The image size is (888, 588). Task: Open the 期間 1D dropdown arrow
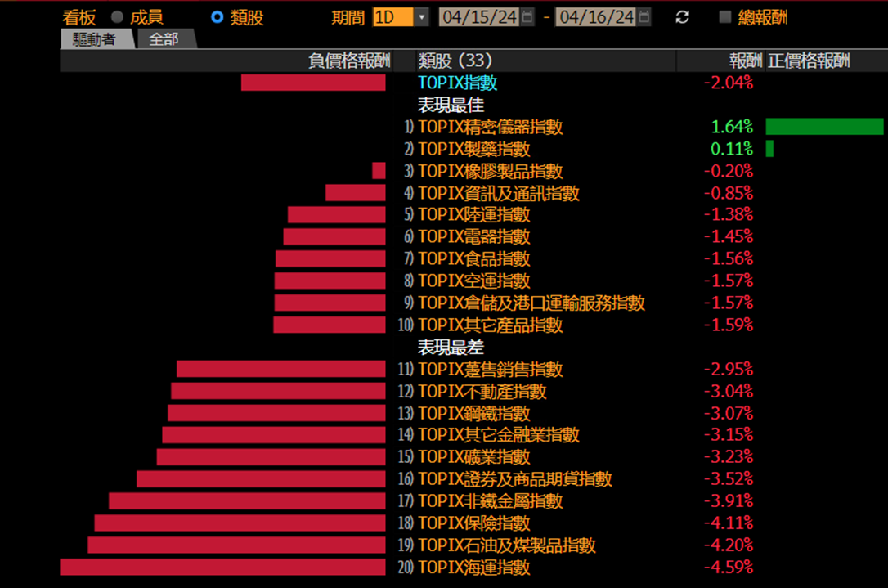tap(421, 17)
